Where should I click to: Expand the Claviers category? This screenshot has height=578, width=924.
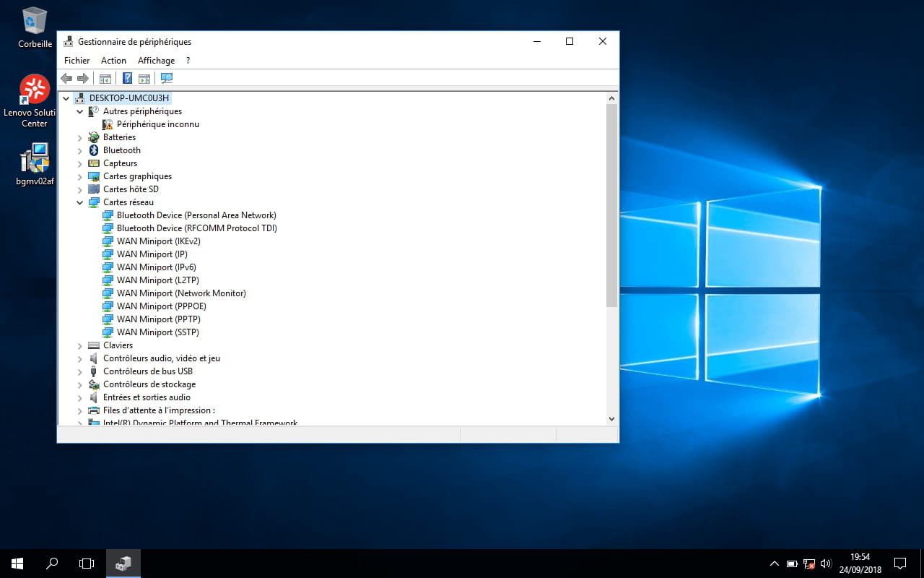pos(80,345)
